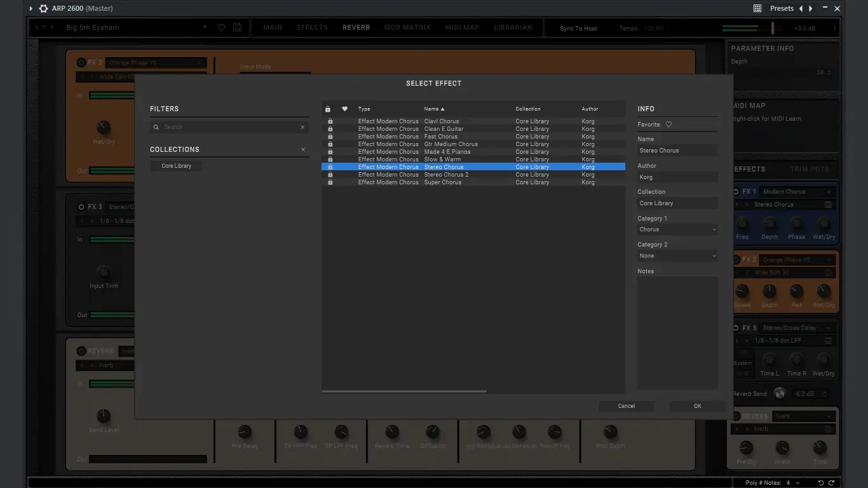
Task: Click the horizontal scrollbar under effect list
Action: coord(404,391)
